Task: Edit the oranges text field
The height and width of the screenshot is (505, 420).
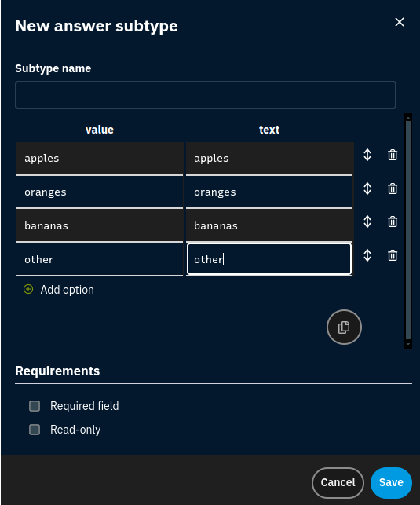Action: coord(269,192)
